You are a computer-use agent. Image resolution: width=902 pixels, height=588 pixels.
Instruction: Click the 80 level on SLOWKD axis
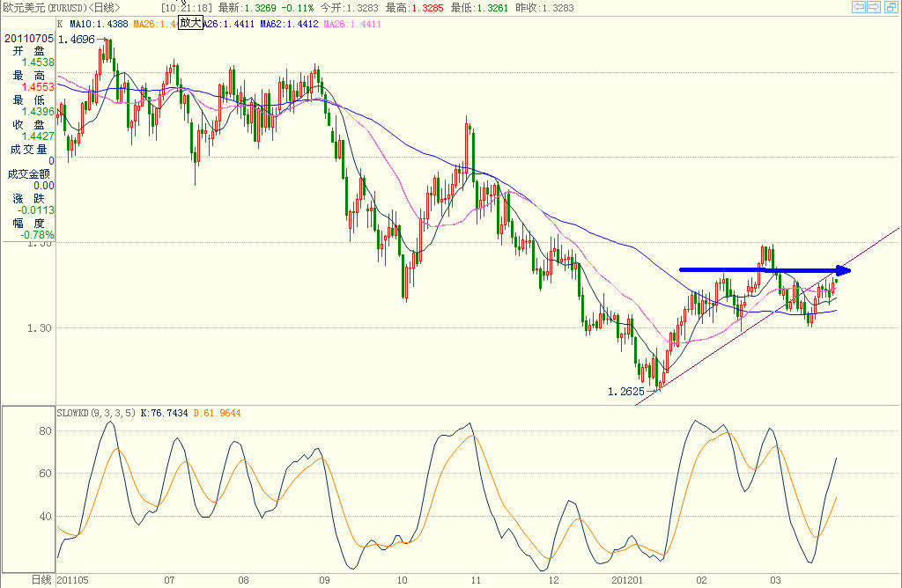45,431
